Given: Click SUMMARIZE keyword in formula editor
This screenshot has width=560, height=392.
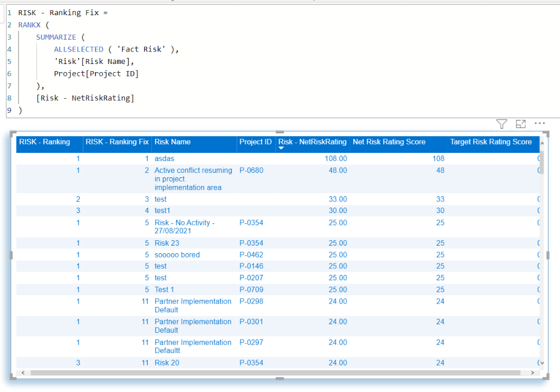Looking at the screenshot, I should coord(56,37).
